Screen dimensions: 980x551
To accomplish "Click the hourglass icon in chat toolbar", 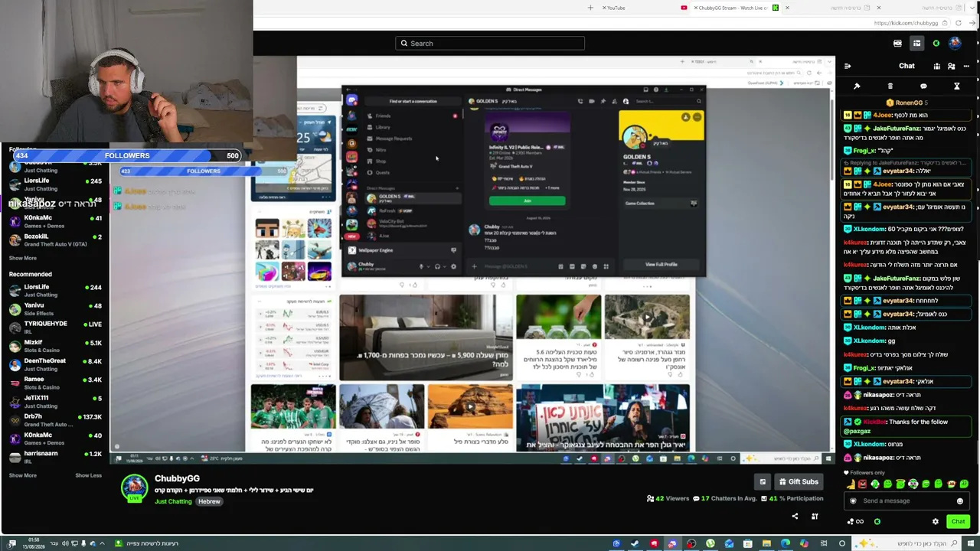I will [956, 86].
